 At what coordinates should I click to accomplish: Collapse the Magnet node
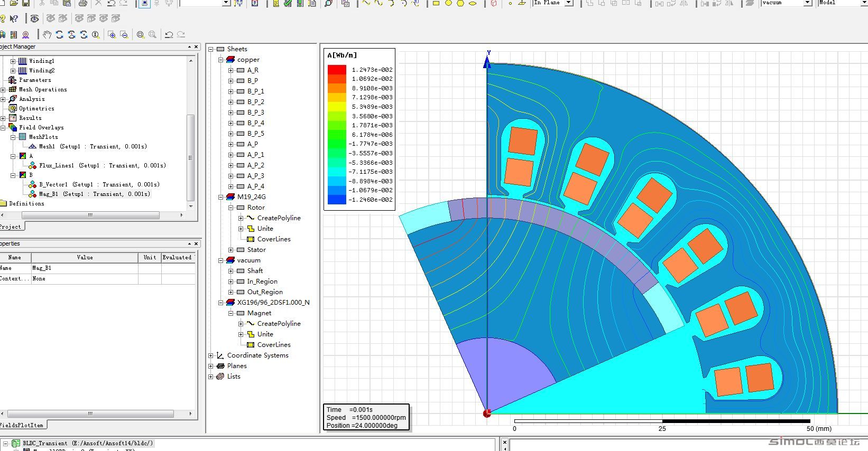231,313
